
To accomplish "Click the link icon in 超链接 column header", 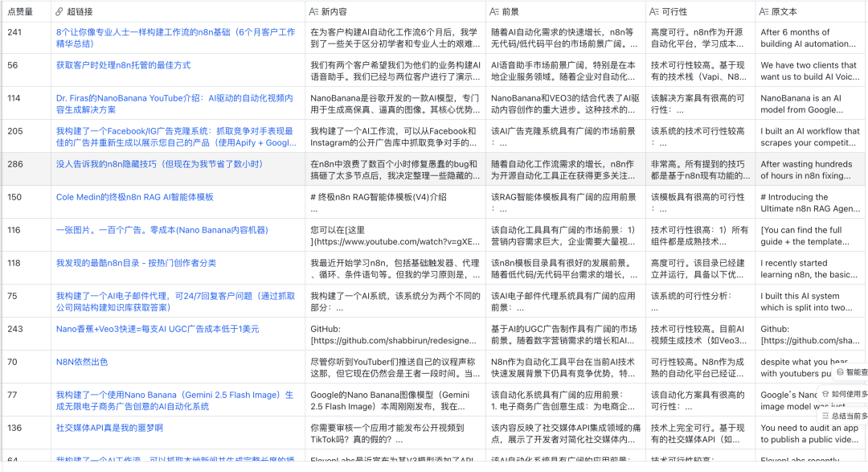I will (59, 12).
